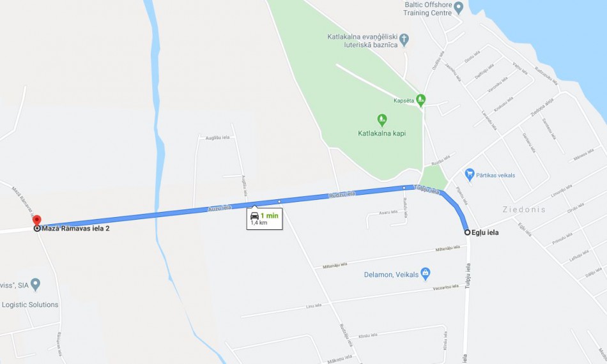Screen dimensions: 607x364
Task: Click the red destination pin marker
Action: pyautogui.click(x=37, y=220)
